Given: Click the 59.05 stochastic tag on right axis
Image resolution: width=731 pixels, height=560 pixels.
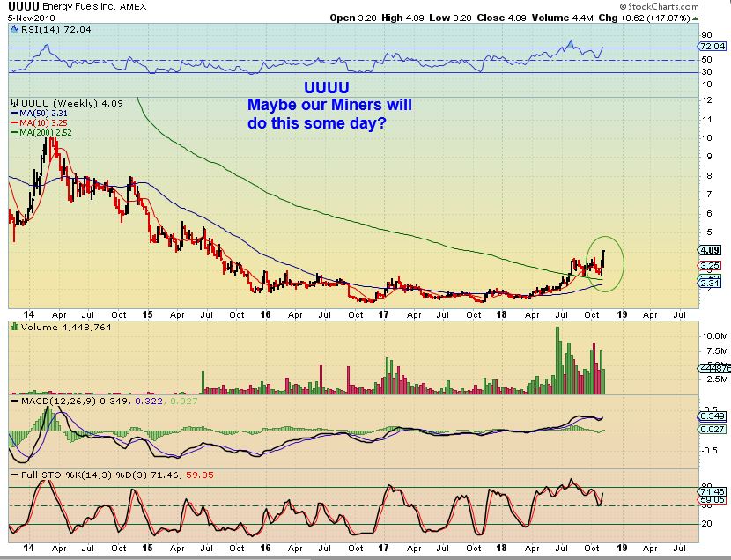Looking at the screenshot, I should click(712, 500).
